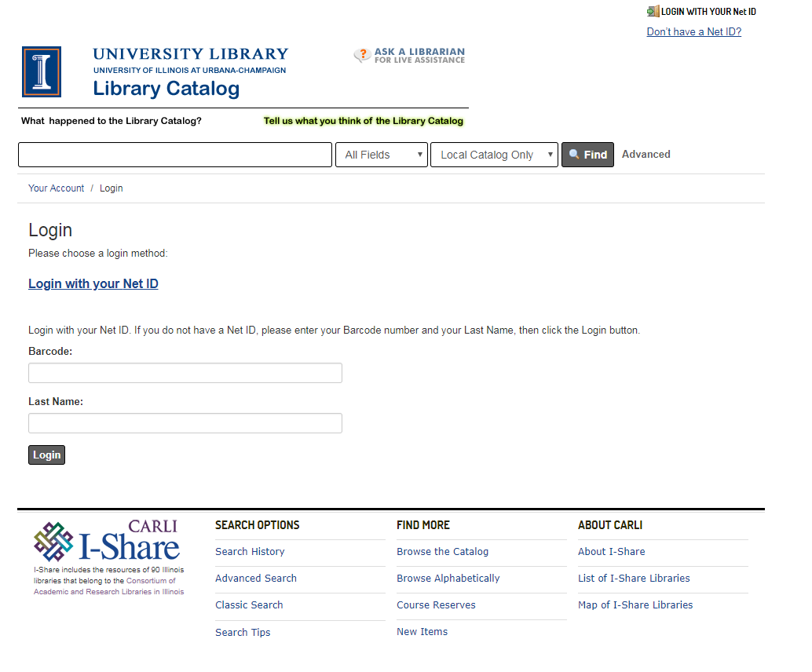Open the Don't have a Net ID link
Image resolution: width=812 pixels, height=672 pixels.
(x=693, y=31)
